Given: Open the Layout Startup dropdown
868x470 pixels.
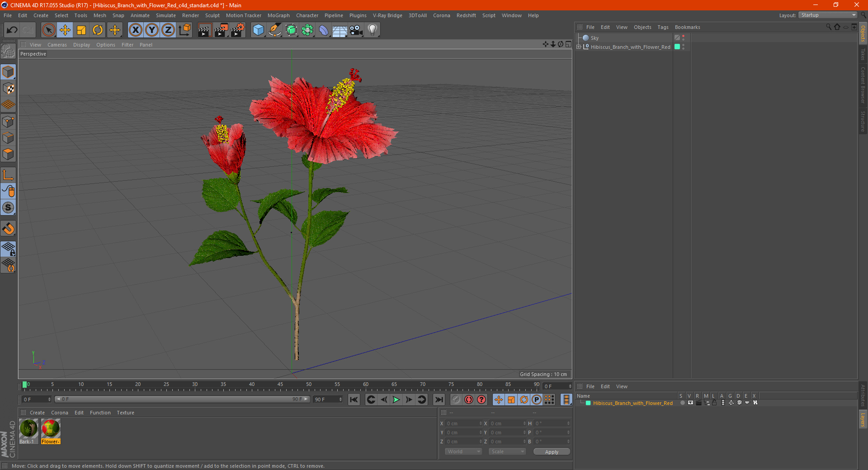Looking at the screenshot, I should 828,15.
